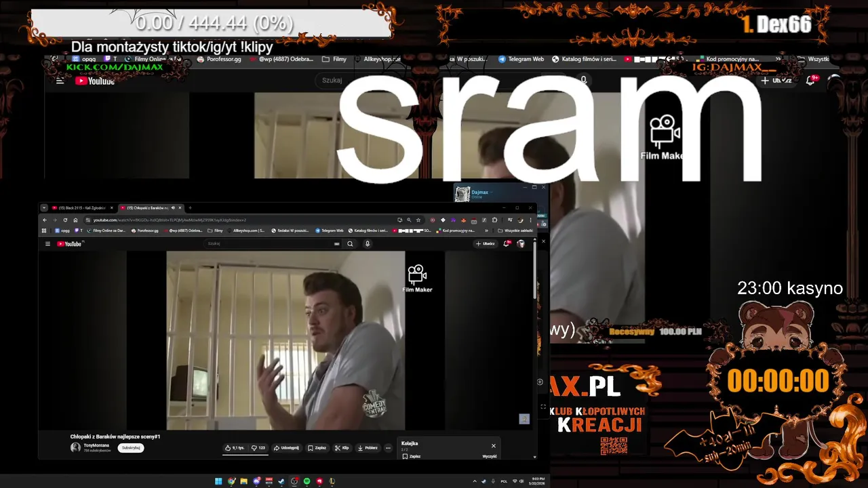Toggle the on-screen keyboard icon in search field

[x=336, y=244]
